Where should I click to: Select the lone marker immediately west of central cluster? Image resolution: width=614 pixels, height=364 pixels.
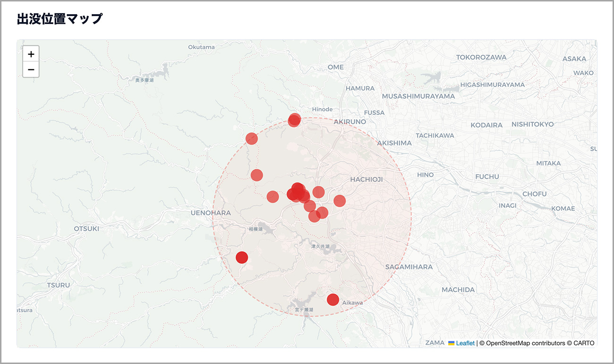coord(273,196)
